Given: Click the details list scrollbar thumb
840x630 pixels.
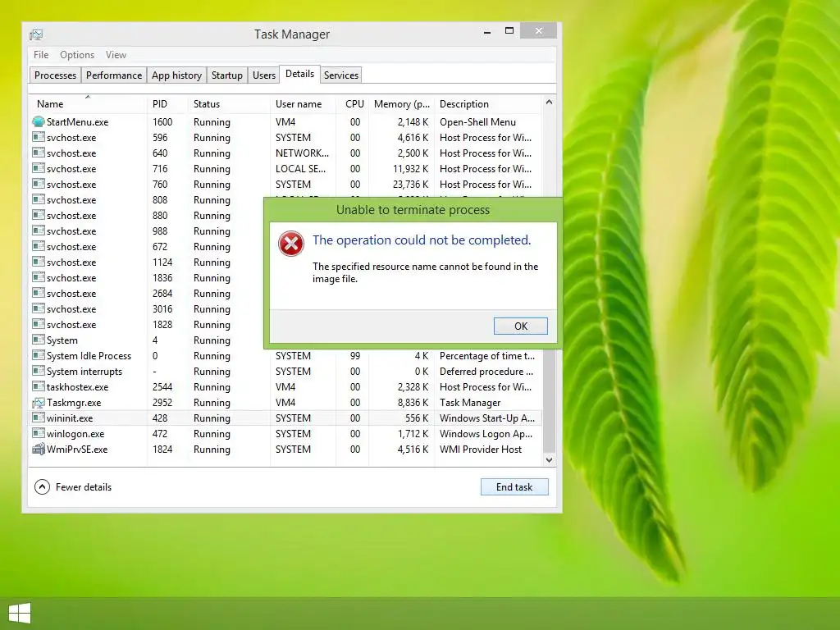Looking at the screenshot, I should [549, 399].
